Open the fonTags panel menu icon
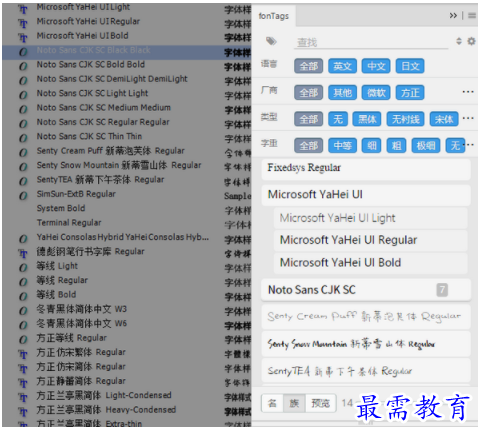The height and width of the screenshot is (439, 478). click(472, 15)
